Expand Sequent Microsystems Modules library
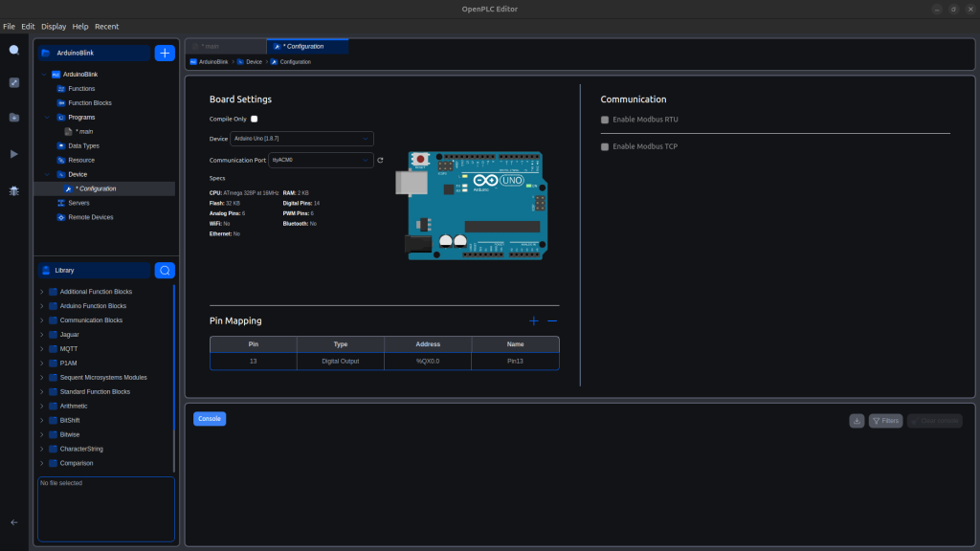The image size is (980, 551). 42,377
